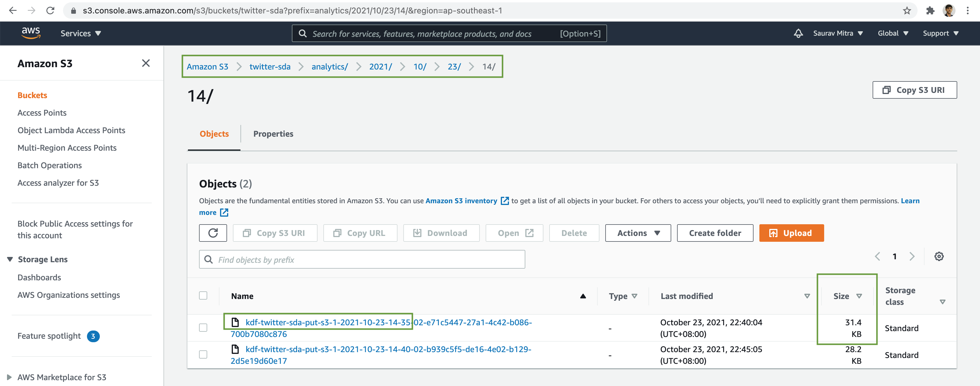Open Buckets in the sidebar

[32, 95]
